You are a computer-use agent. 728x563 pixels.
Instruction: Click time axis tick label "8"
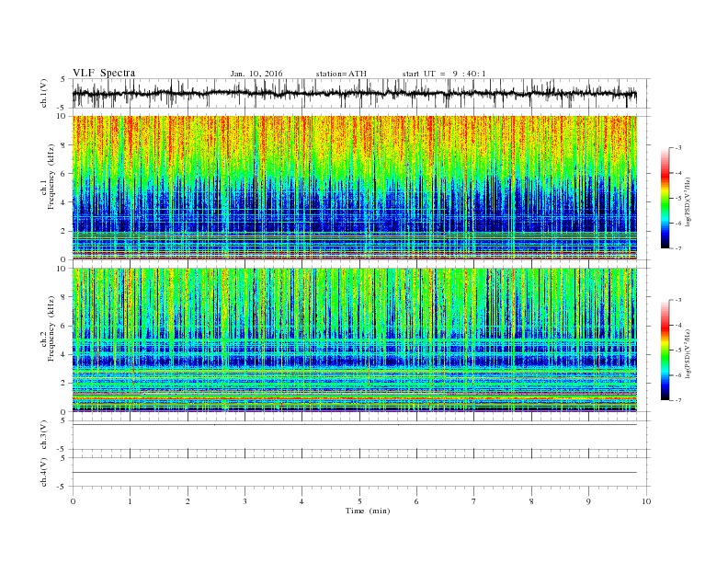coord(531,501)
